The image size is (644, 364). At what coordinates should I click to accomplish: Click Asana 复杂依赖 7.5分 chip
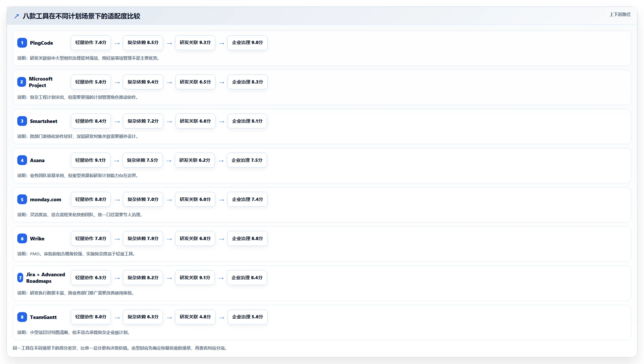click(x=142, y=160)
